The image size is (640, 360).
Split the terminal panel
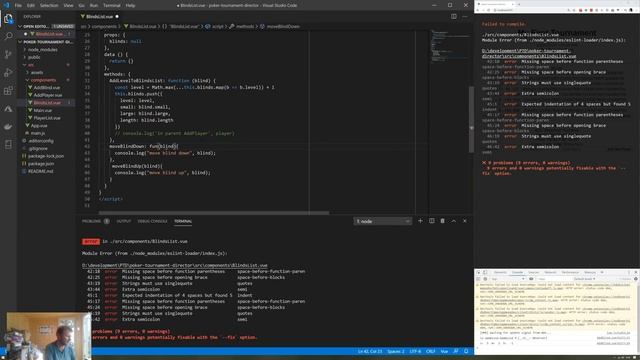click(x=431, y=221)
